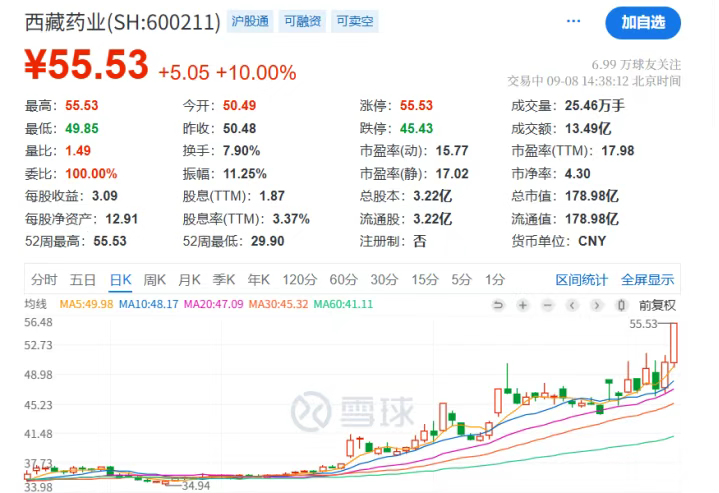The image size is (719, 493).
Task: Click the current price ¥55.53
Action: click(86, 65)
